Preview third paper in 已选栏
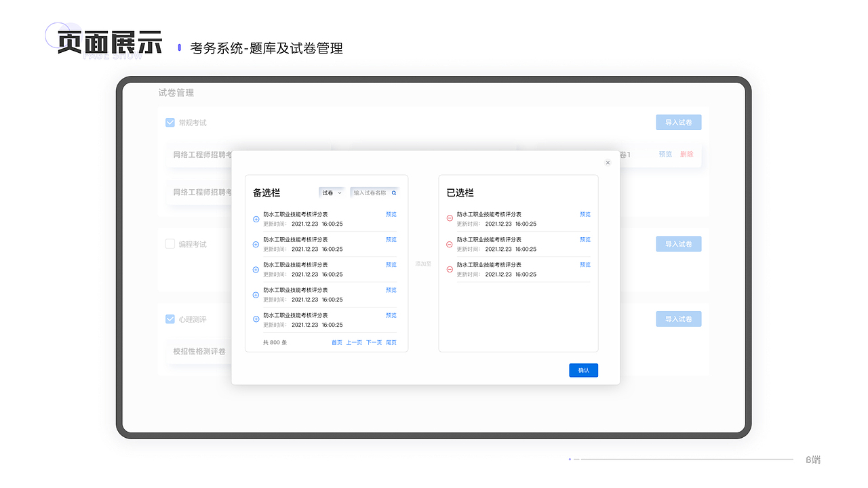 click(x=585, y=265)
